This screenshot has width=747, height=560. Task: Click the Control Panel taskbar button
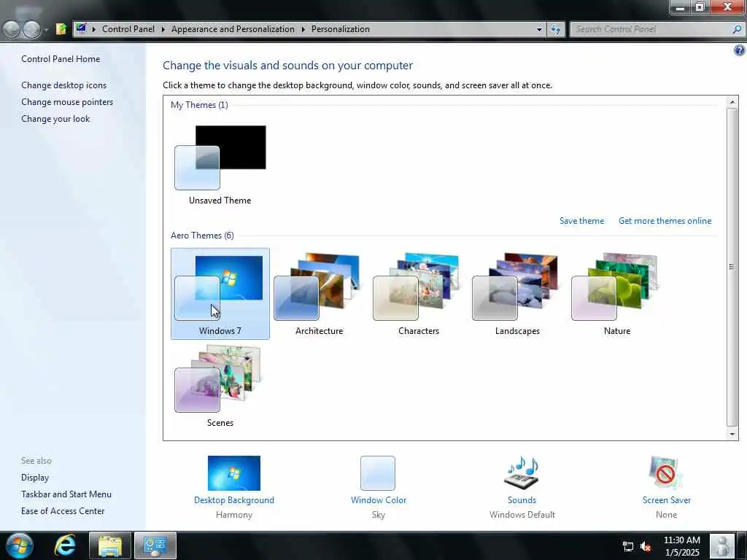click(155, 545)
